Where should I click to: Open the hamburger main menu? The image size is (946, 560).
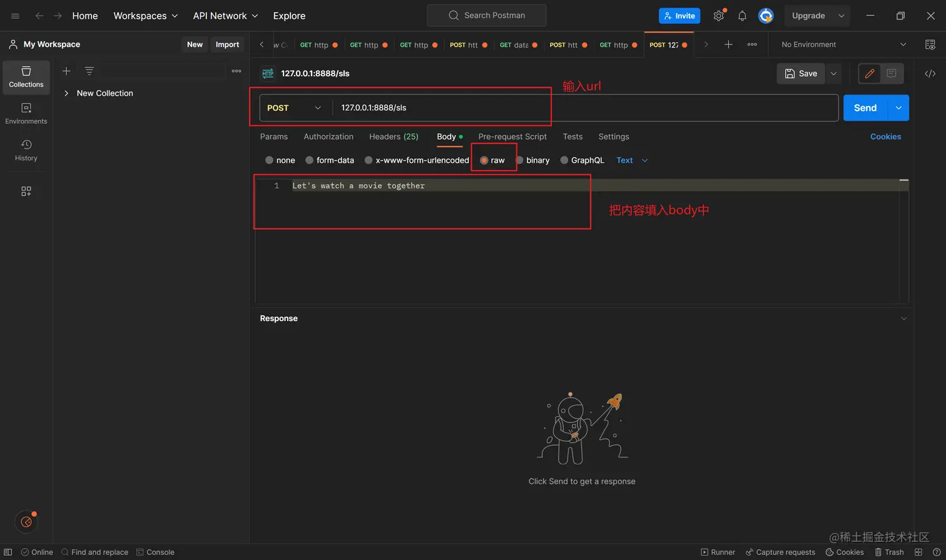16,16
